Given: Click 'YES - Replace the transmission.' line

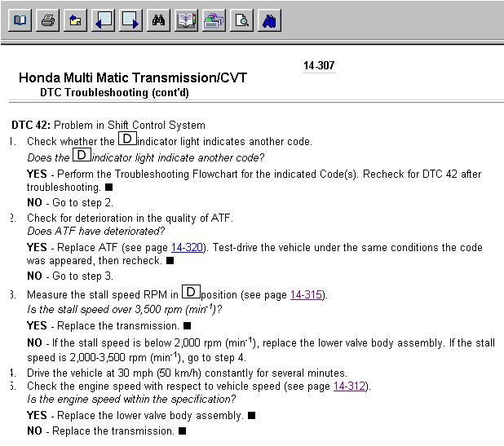Looking at the screenshot, I should pyautogui.click(x=109, y=326).
